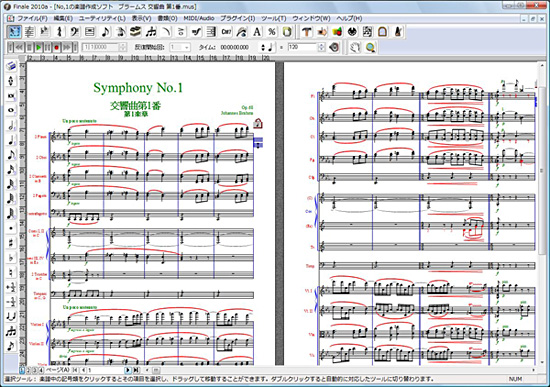Select the Articulation tool
The image size is (550, 387).
(x=181, y=32)
